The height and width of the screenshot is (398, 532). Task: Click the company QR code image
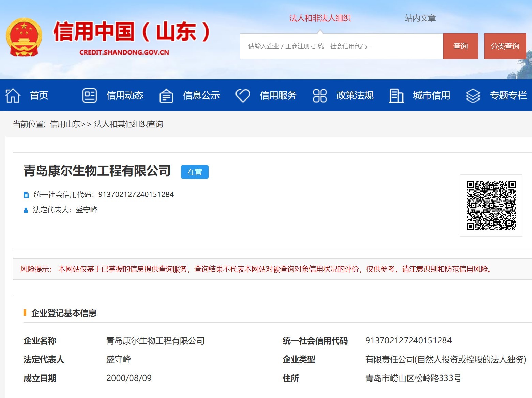(x=491, y=205)
